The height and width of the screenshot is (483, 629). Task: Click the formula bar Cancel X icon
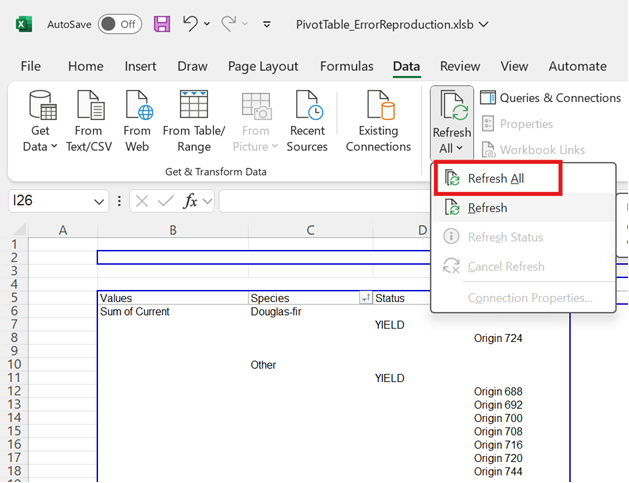point(142,201)
